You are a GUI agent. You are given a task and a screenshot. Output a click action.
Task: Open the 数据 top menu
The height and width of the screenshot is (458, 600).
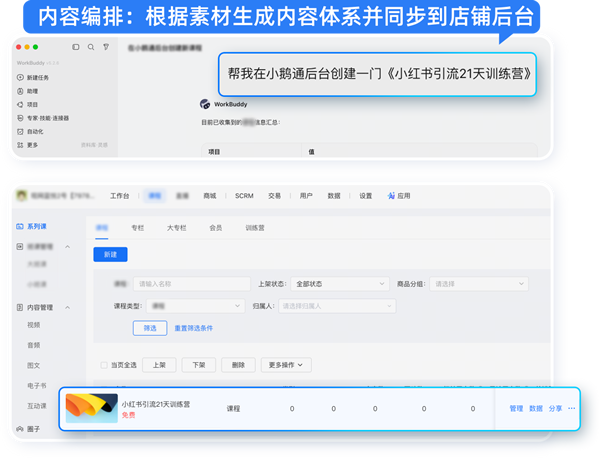pos(334,196)
